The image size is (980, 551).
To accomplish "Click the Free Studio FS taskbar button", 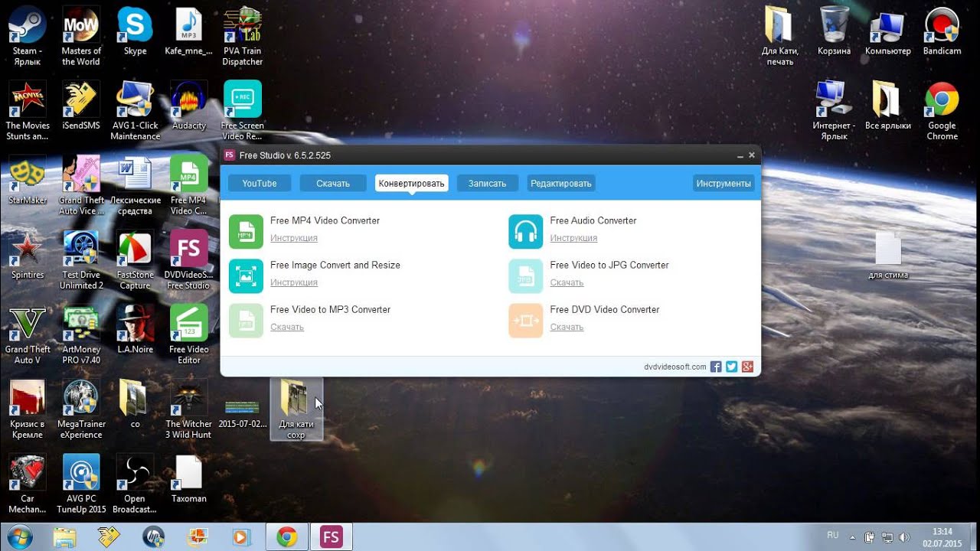I will click(332, 537).
